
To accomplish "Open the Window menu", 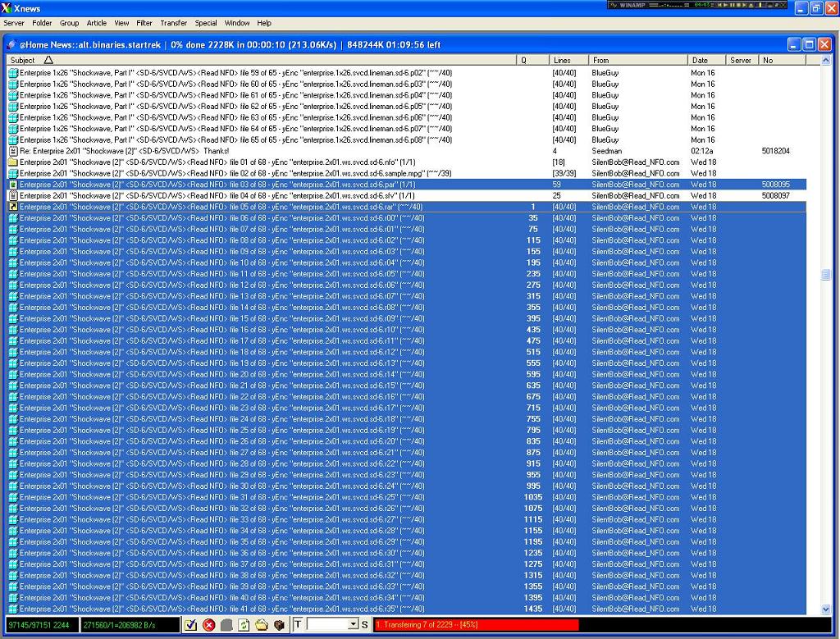I will [x=237, y=23].
